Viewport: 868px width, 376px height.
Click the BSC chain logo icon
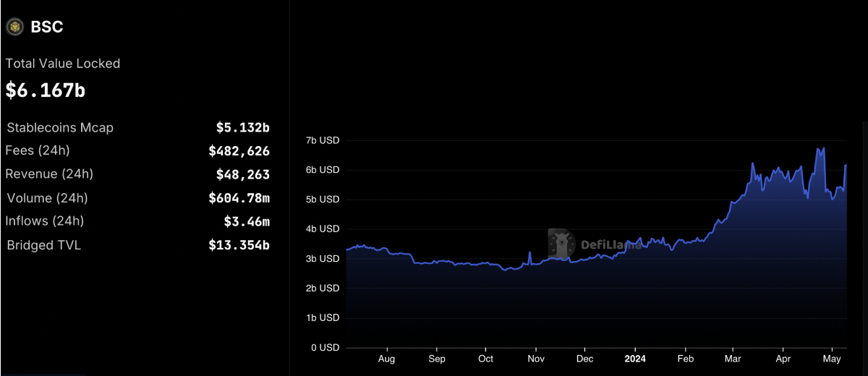pos(14,27)
